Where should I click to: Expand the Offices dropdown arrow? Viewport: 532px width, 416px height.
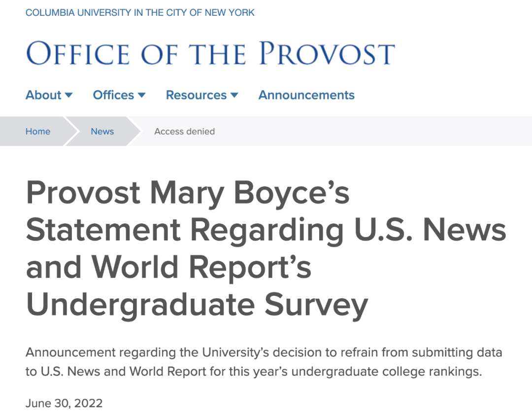pyautogui.click(x=142, y=95)
